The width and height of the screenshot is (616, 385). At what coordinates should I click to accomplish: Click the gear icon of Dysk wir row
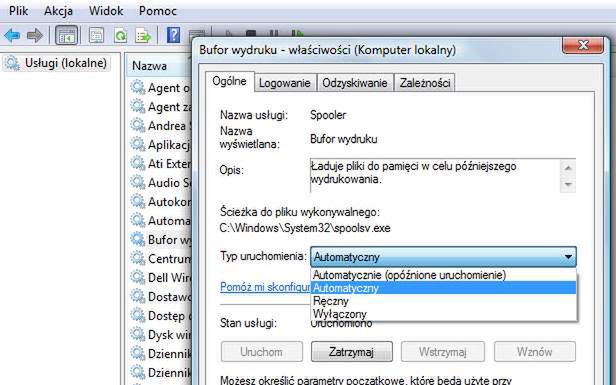(x=138, y=334)
